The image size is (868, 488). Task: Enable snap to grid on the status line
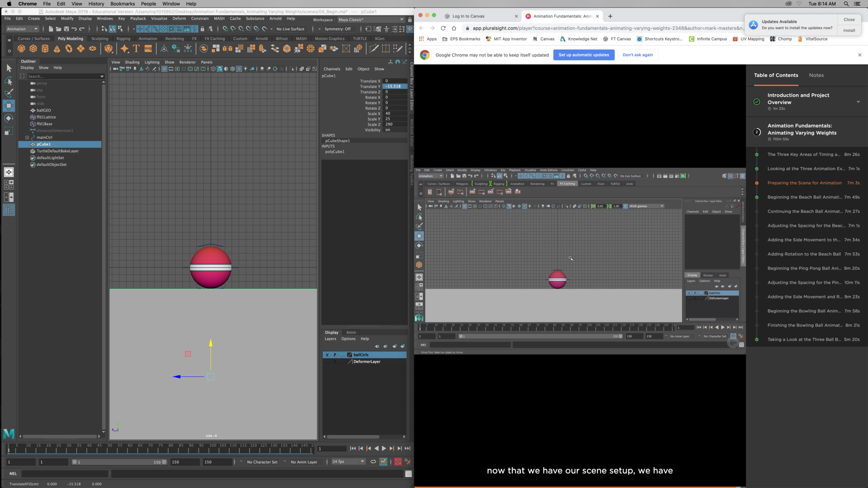tap(226, 29)
